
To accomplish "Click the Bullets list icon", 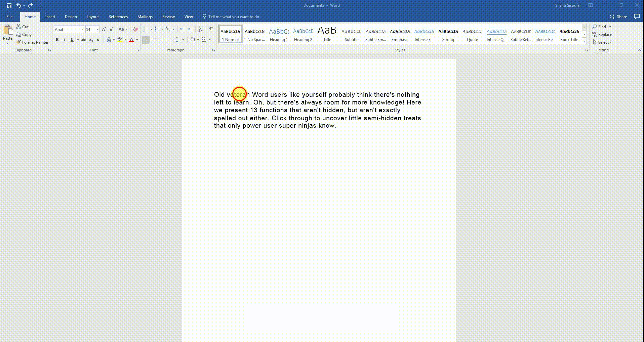I will pos(146,29).
